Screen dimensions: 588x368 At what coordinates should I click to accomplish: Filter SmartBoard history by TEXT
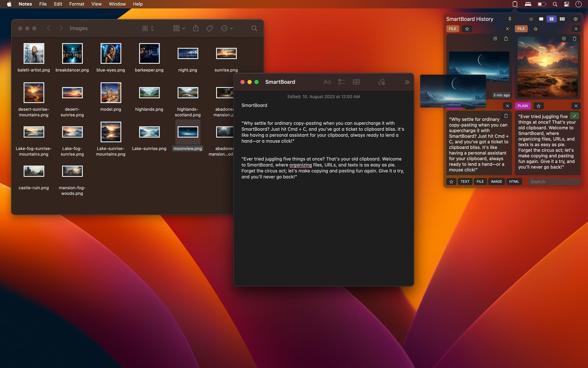pos(465,182)
